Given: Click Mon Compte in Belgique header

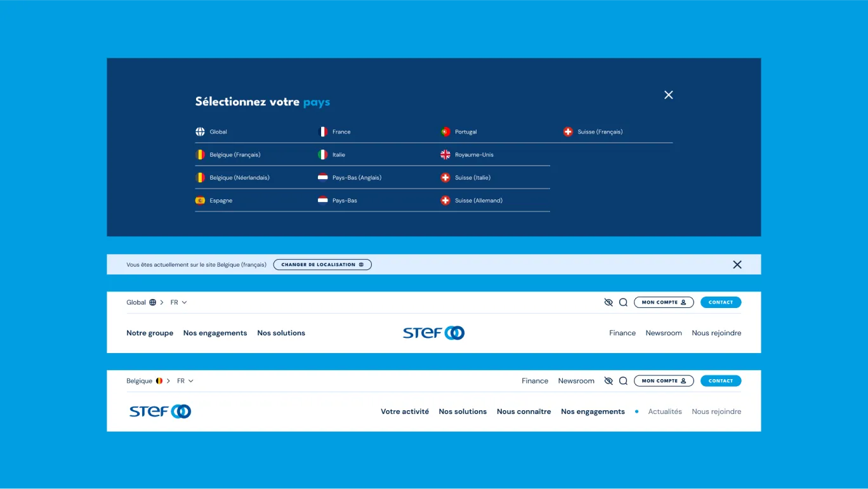Looking at the screenshot, I should click(664, 381).
